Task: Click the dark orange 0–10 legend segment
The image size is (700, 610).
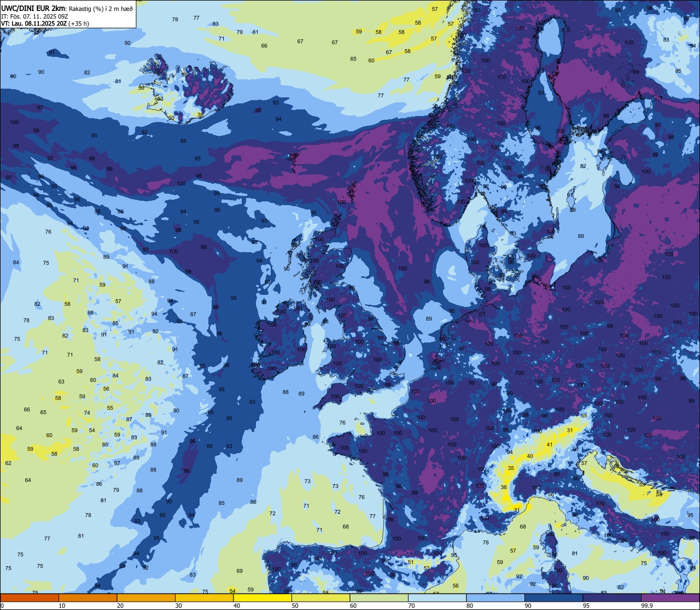Action: [x=30, y=597]
